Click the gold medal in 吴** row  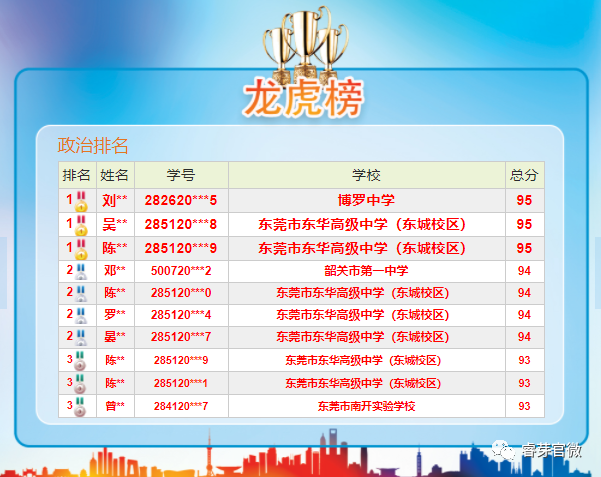pos(81,225)
